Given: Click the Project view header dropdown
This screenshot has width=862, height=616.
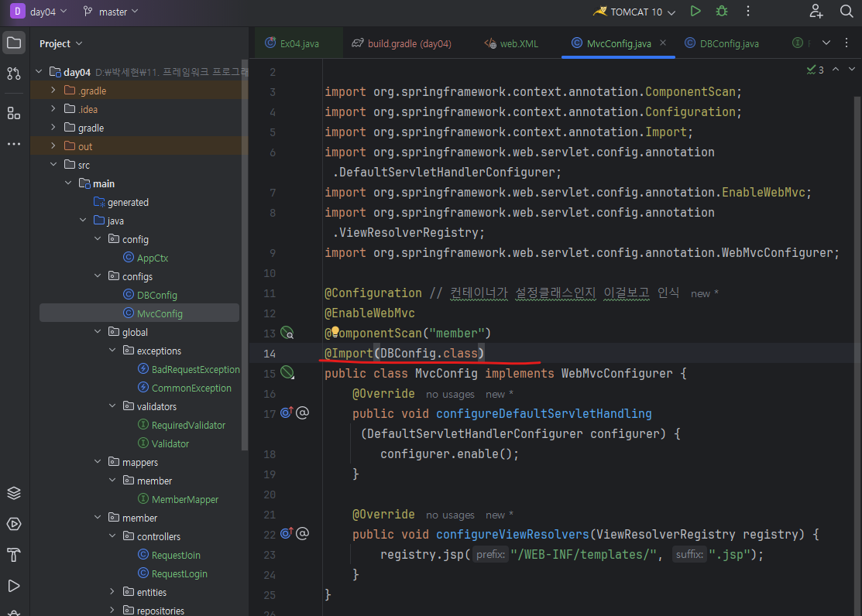Looking at the screenshot, I should coord(61,43).
